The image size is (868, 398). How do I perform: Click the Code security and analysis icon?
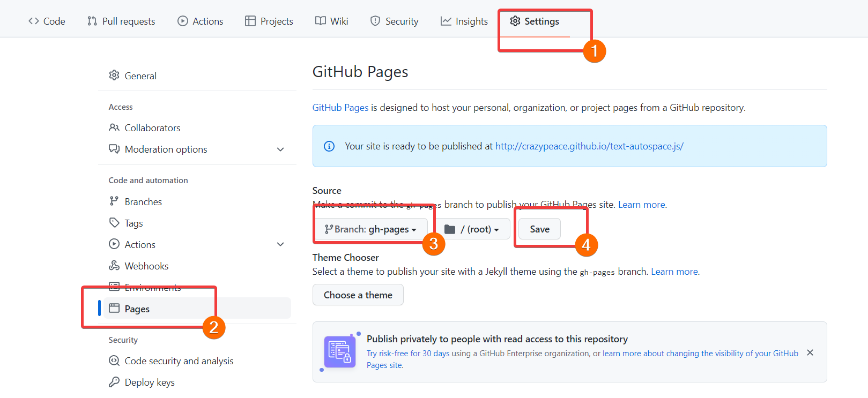coord(114,361)
